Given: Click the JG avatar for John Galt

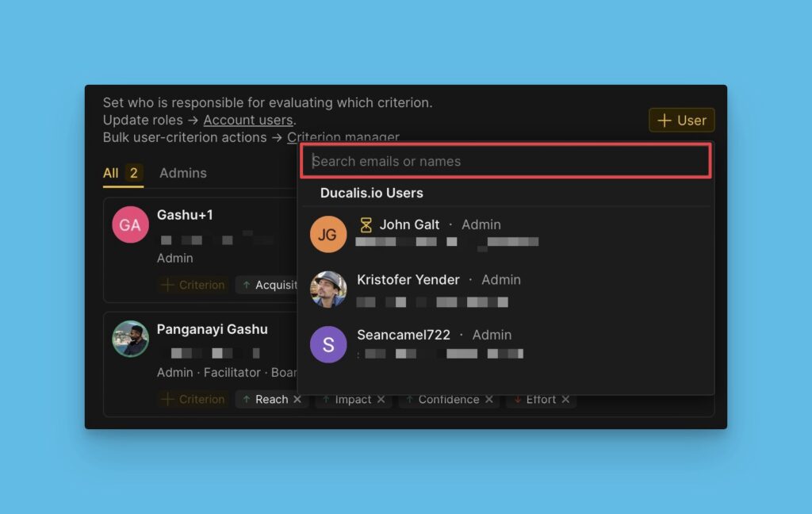Looking at the screenshot, I should click(328, 234).
